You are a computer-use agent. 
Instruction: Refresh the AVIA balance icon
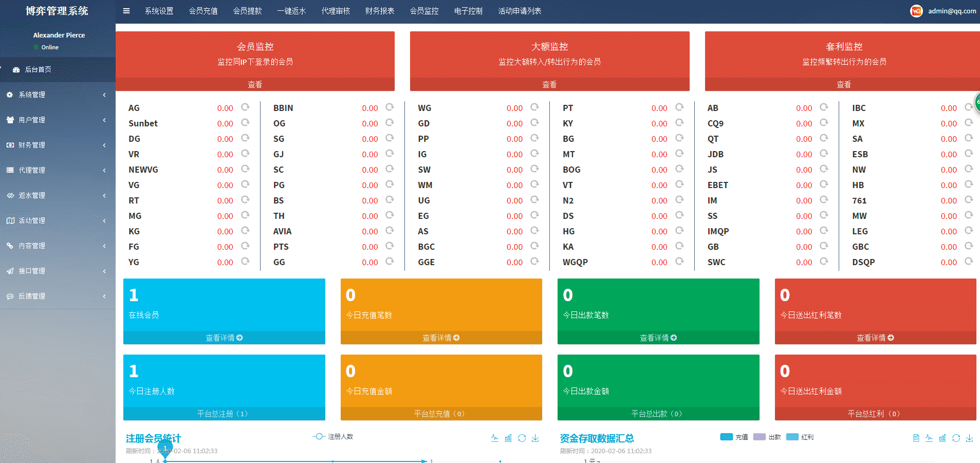tap(390, 230)
